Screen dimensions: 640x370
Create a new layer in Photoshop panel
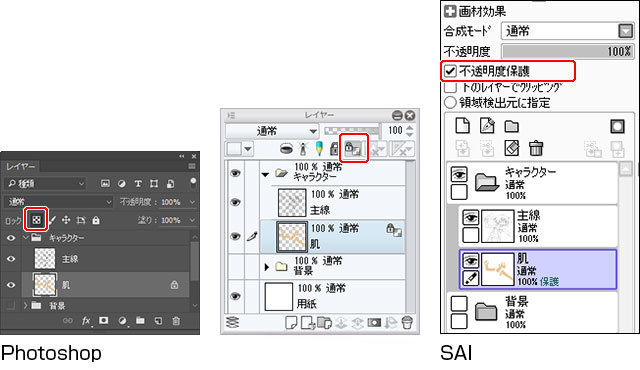158,321
